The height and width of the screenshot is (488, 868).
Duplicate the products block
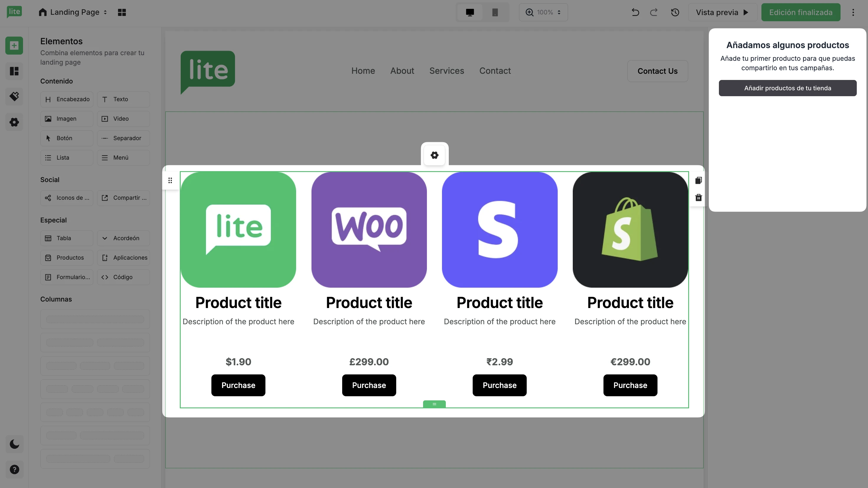tap(698, 181)
